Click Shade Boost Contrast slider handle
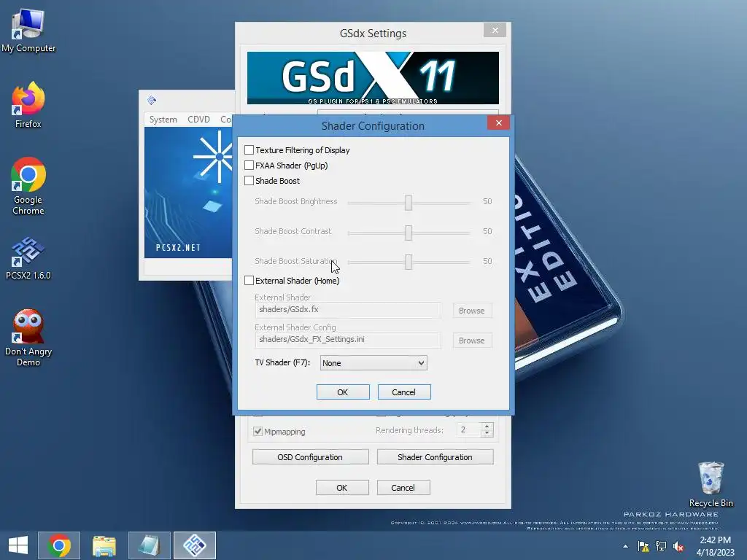The image size is (747, 560). pyautogui.click(x=409, y=233)
